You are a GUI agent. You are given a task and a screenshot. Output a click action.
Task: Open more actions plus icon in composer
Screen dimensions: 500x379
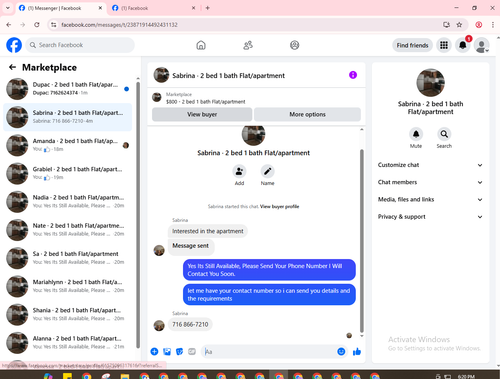[x=154, y=351]
